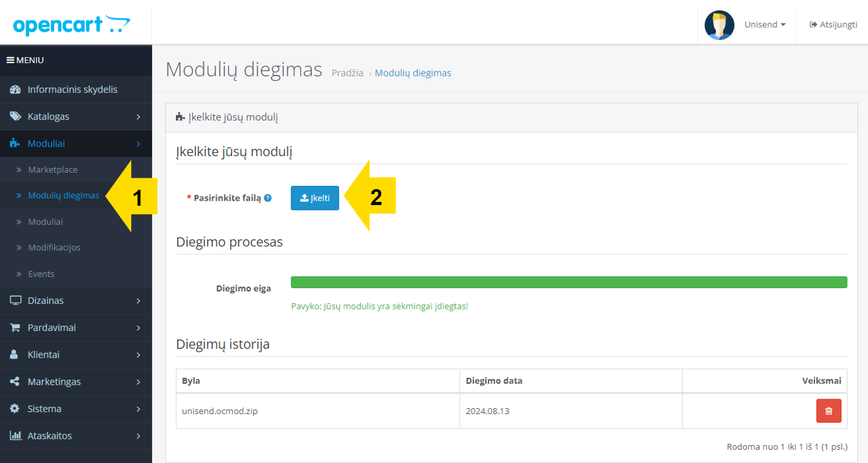Click the Diegimų istorija heading
The image size is (868, 463).
pyautogui.click(x=223, y=345)
